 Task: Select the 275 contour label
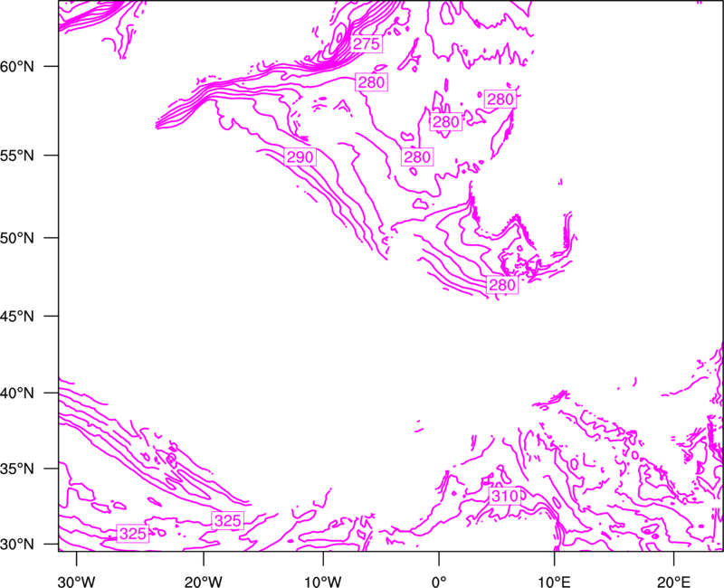pyautogui.click(x=366, y=43)
